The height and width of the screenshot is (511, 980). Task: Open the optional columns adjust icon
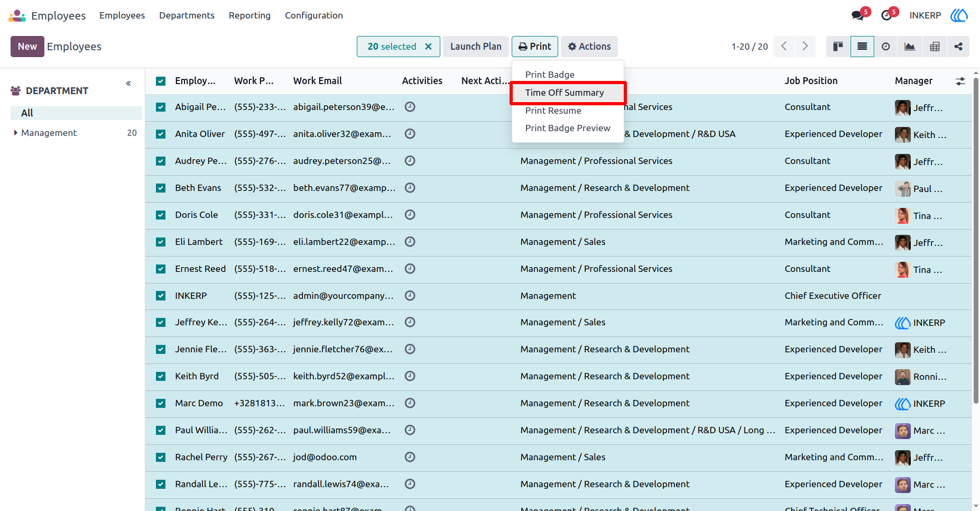960,81
